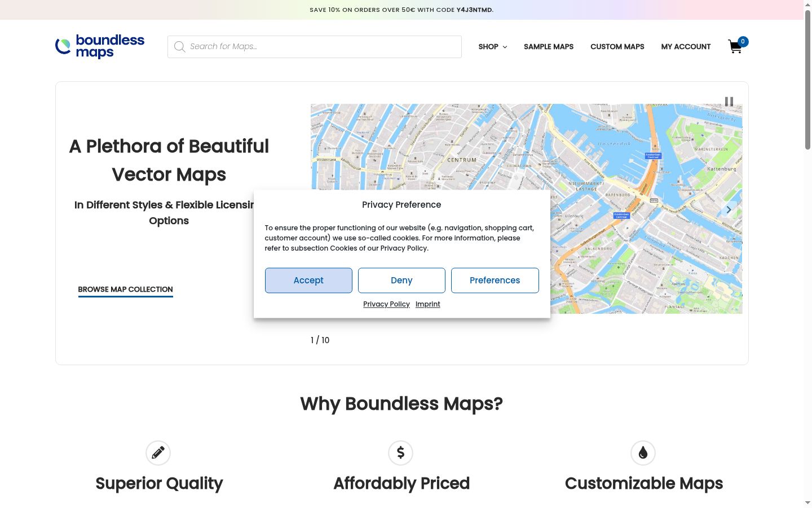The width and height of the screenshot is (812, 508).
Task: Click Browse Map Collection link
Action: pyautogui.click(x=126, y=290)
